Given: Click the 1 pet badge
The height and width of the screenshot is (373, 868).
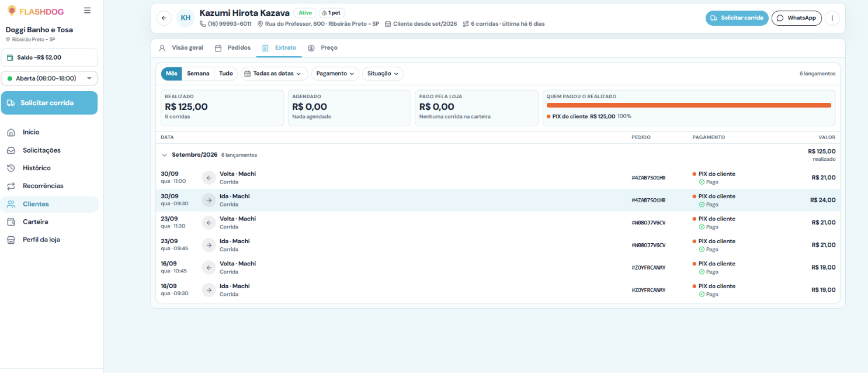Looking at the screenshot, I should (332, 13).
